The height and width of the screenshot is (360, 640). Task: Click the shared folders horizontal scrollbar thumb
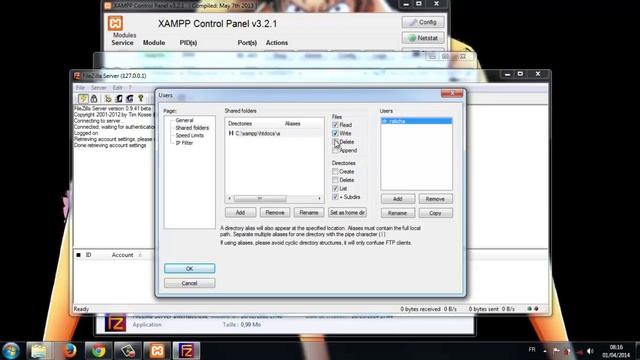click(x=260, y=199)
